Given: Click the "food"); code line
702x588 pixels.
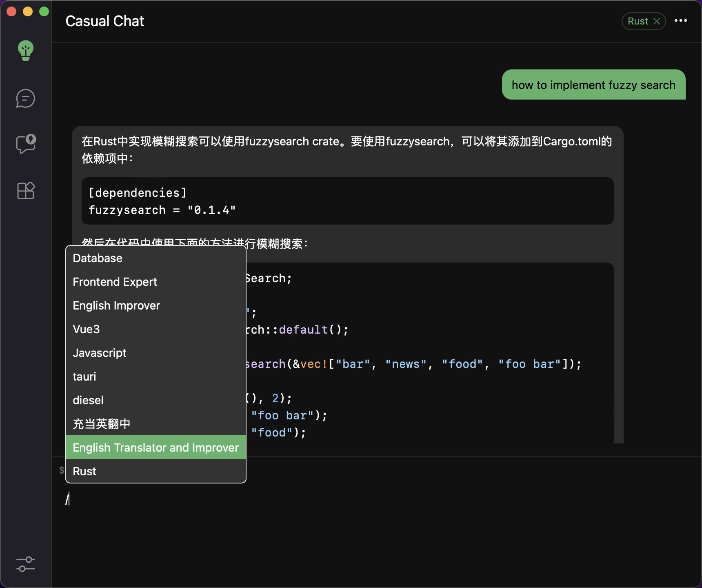Looking at the screenshot, I should (x=278, y=432).
